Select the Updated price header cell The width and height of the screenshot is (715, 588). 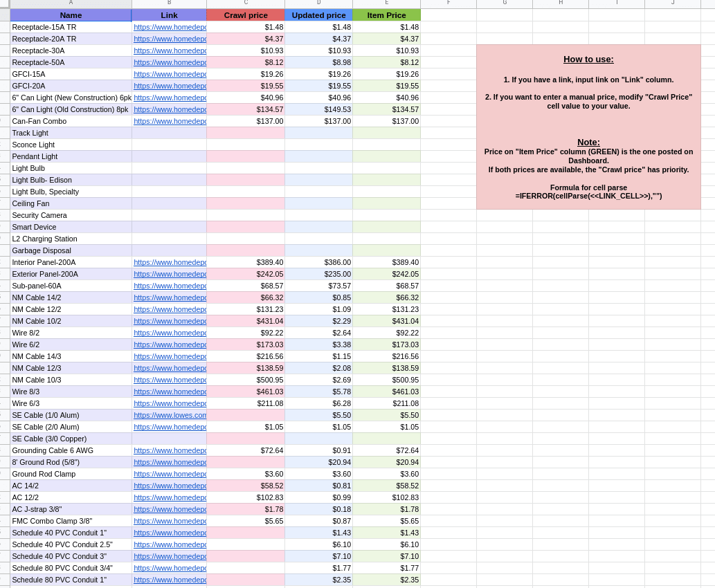coord(319,15)
